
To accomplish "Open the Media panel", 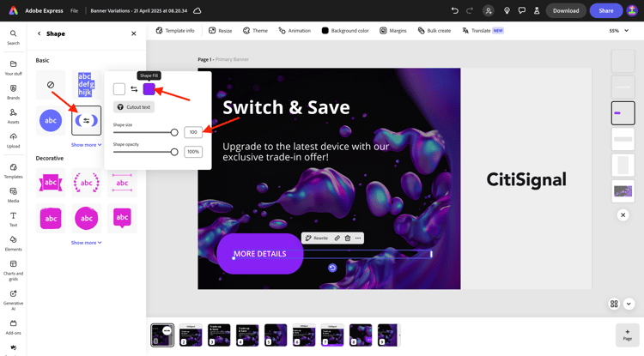I will click(x=13, y=195).
